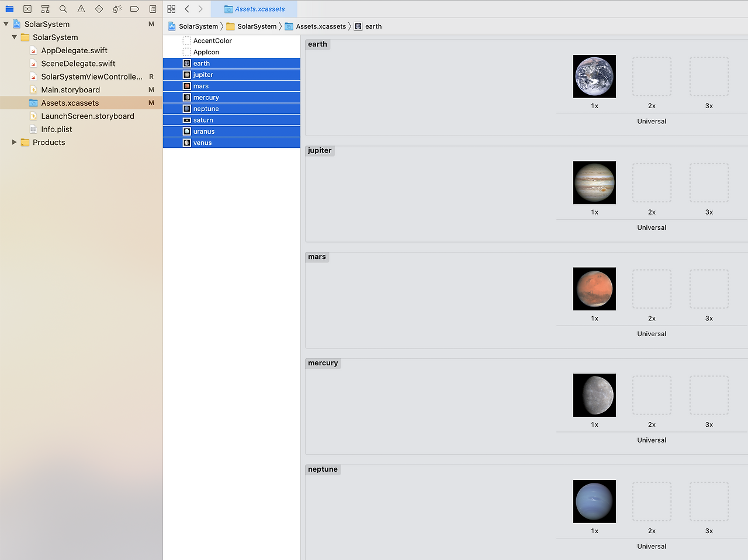Image resolution: width=748 pixels, height=560 pixels.
Task: Click the mercury image set title
Action: [x=323, y=363]
